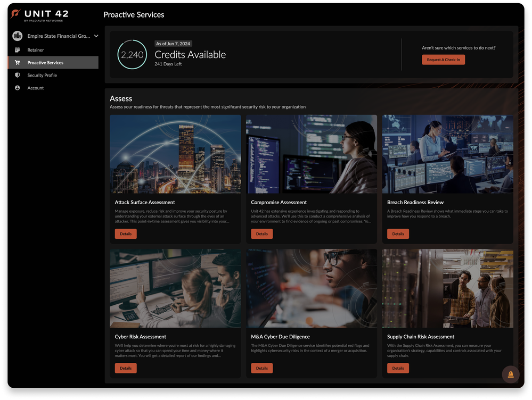Open Details for Breach Readiness Review
532x400 pixels.
coord(398,234)
